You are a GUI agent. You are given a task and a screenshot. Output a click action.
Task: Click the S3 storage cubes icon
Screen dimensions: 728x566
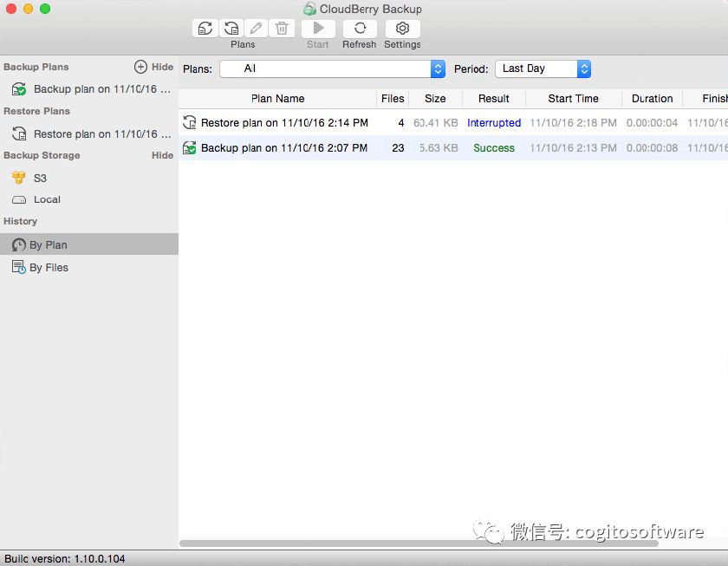pos(18,178)
